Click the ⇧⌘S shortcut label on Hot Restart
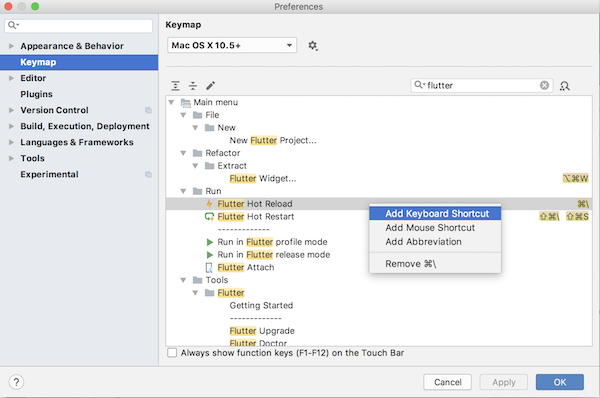The image size is (600, 398). tap(577, 217)
